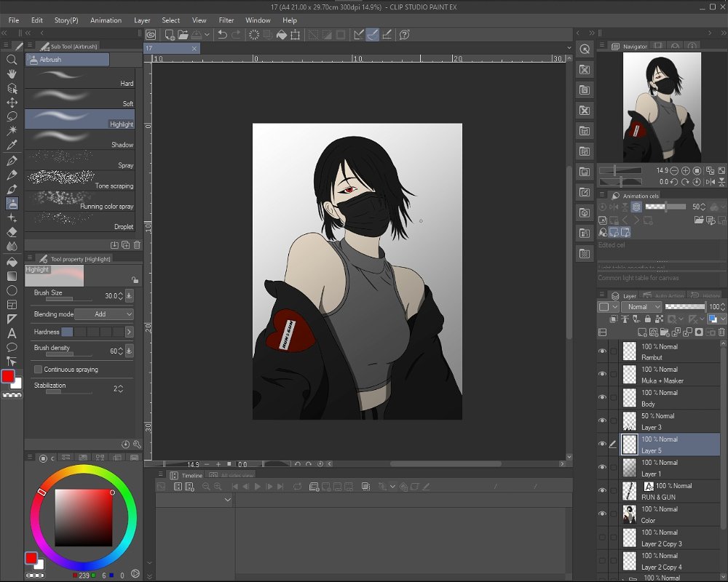Switch to the Navigator tab
Viewport: 728px width, 582px height.
tap(629, 47)
